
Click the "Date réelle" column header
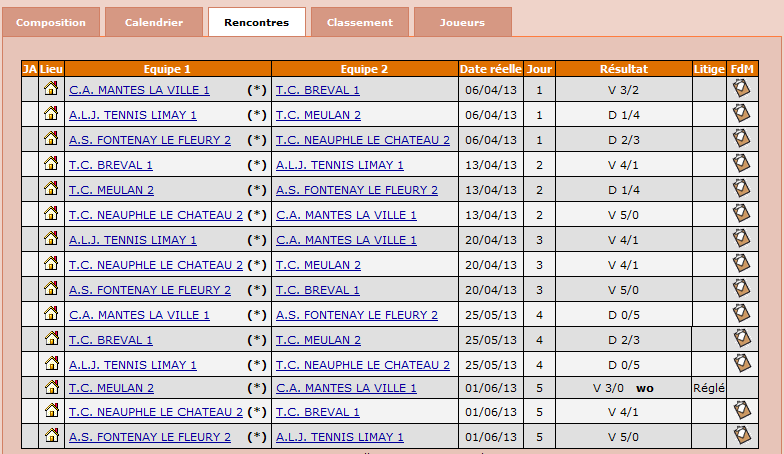pos(490,69)
